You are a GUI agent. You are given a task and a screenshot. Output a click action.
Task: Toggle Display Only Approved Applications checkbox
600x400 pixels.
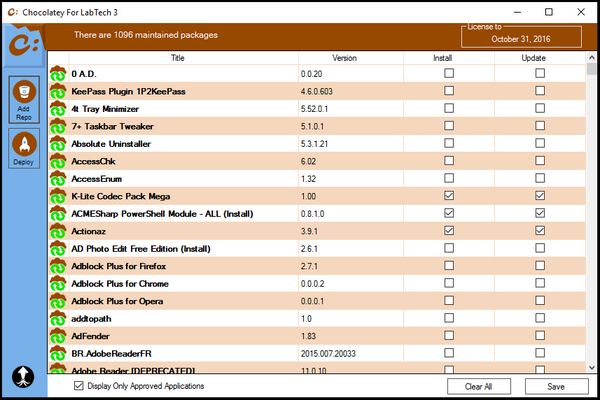pos(79,386)
